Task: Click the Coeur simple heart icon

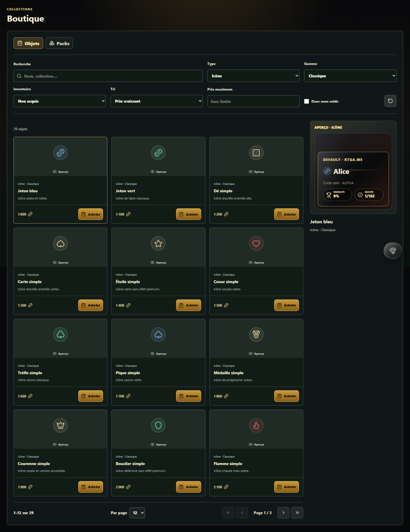Action: (256, 243)
